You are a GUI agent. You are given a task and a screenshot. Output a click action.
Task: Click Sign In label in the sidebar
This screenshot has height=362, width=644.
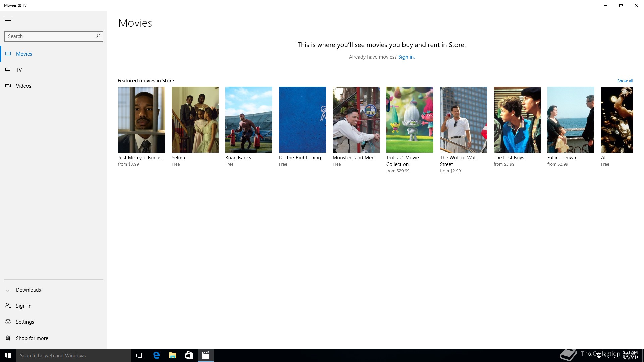[x=23, y=306]
